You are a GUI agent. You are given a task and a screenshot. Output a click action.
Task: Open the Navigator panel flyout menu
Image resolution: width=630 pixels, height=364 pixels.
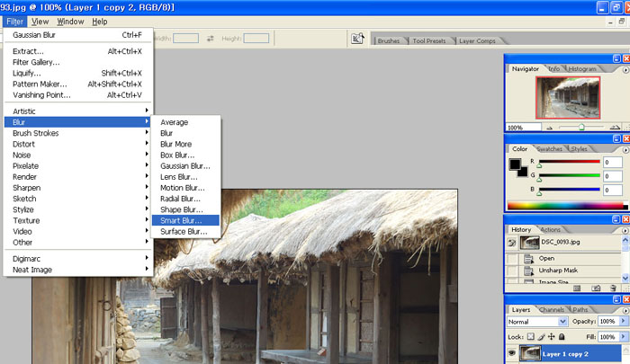(625, 70)
